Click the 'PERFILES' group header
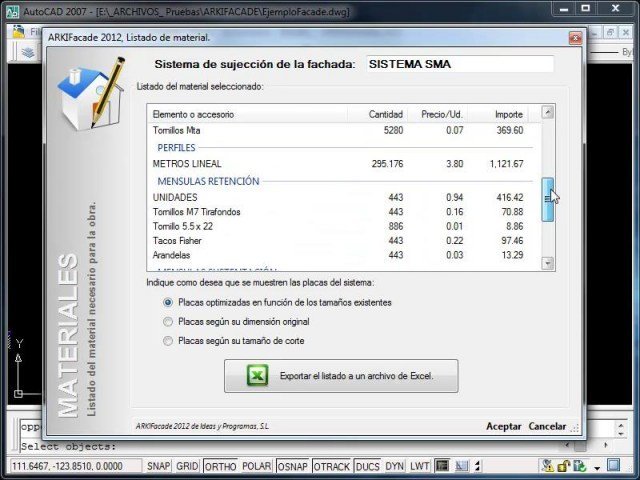 (x=176, y=147)
